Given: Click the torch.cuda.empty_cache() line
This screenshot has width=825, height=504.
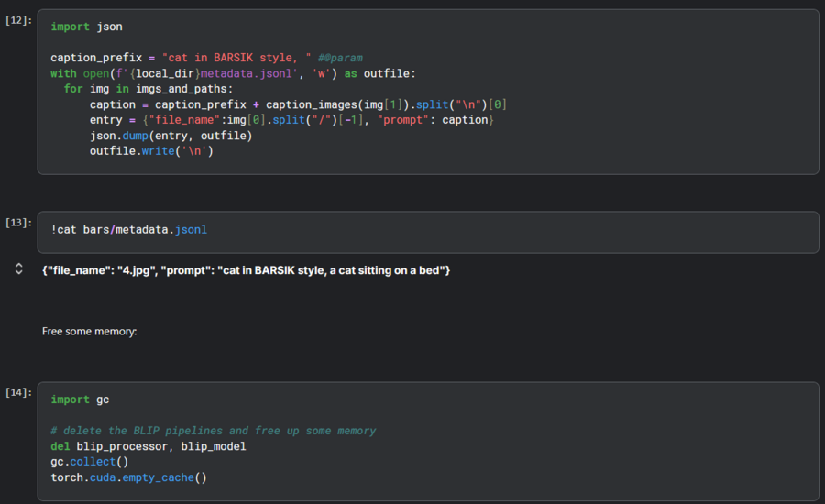Looking at the screenshot, I should [128, 477].
